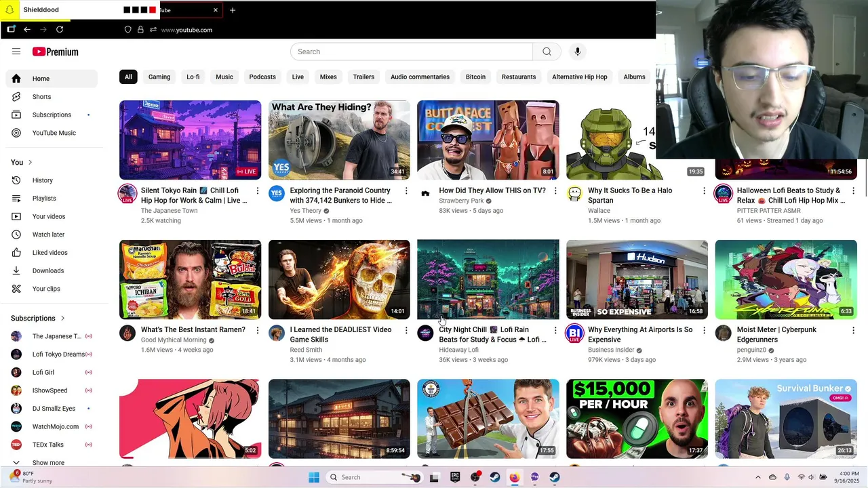The height and width of the screenshot is (488, 868).
Task: Expand the You section
Action: point(22,162)
